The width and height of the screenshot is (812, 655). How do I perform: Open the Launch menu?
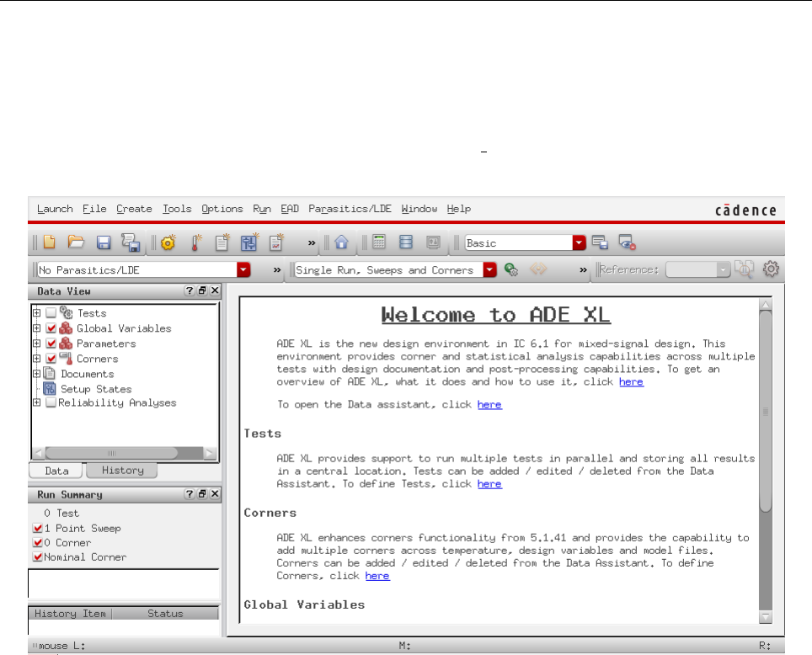[x=55, y=209]
